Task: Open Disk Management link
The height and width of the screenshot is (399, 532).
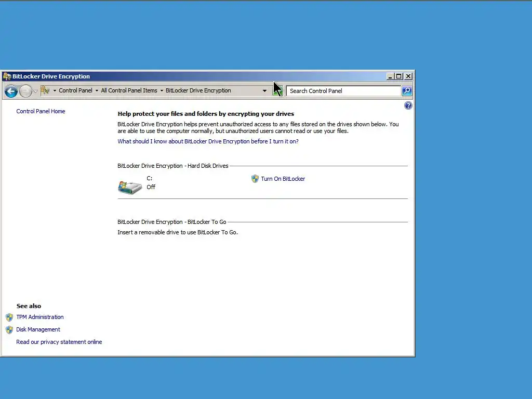Action: tap(38, 329)
